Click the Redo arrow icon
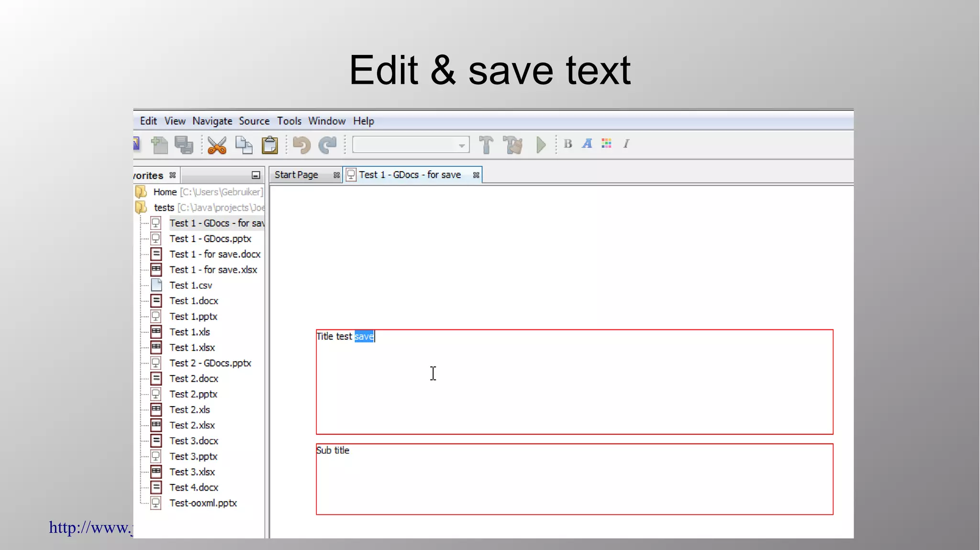 (328, 145)
